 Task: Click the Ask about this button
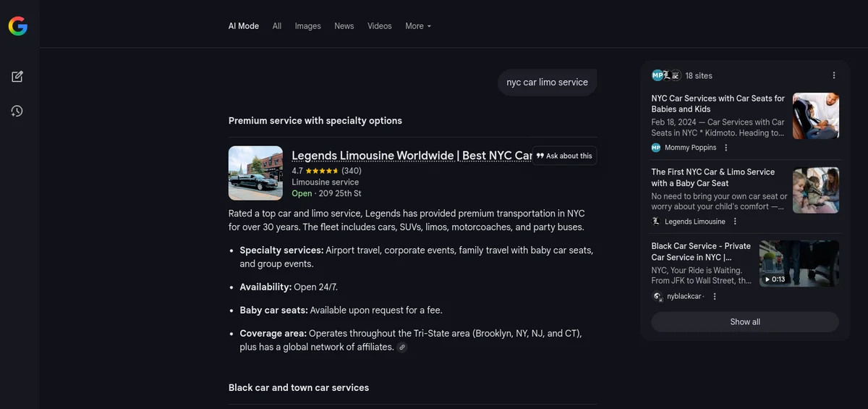pos(564,156)
